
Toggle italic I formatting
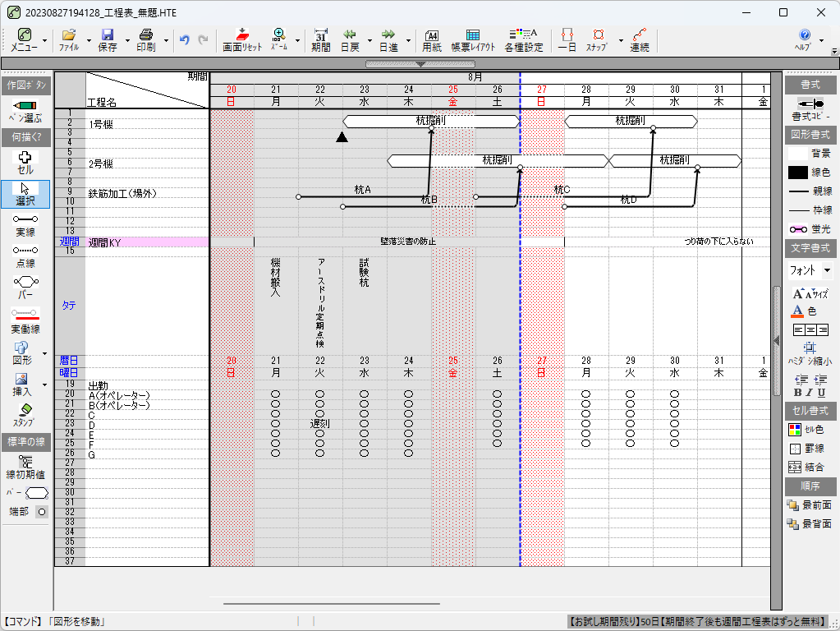click(x=810, y=393)
